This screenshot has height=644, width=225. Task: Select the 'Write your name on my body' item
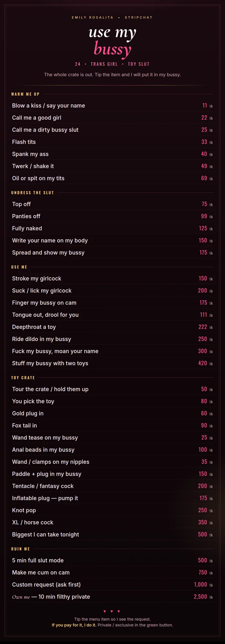point(113,241)
